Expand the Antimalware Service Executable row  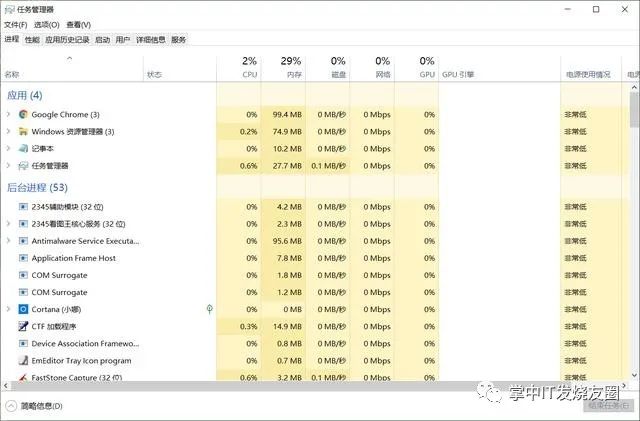tap(8, 241)
